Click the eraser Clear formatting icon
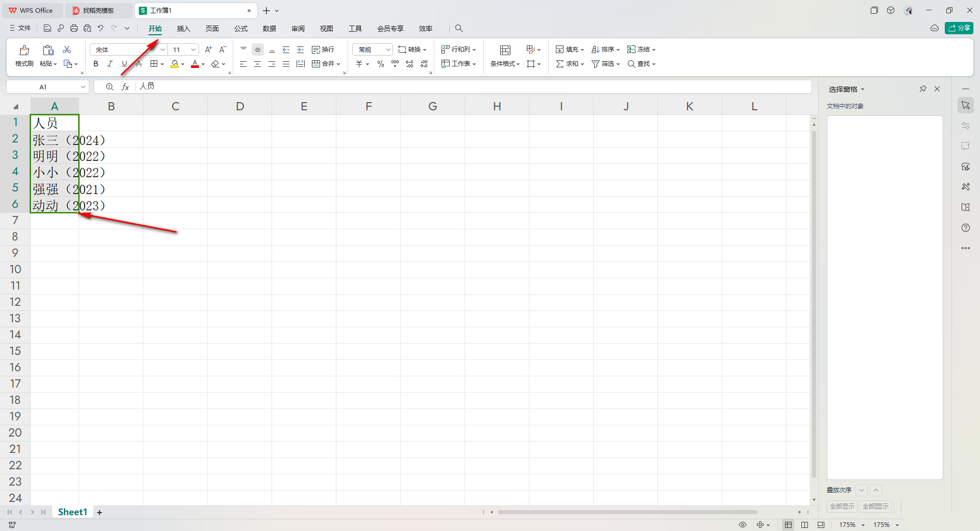Viewport: 980px width, 531px height. click(x=215, y=64)
